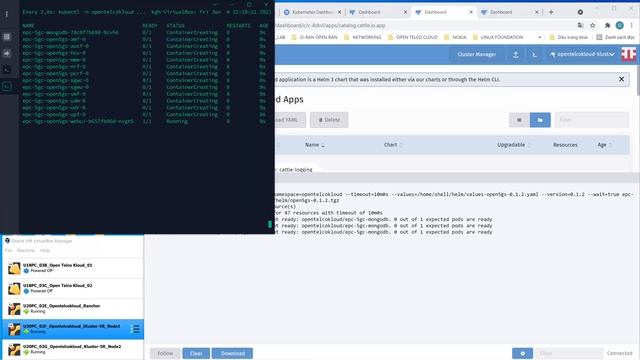Click the log settings gear button
Viewport: 640px width, 360px height.
[522, 353]
